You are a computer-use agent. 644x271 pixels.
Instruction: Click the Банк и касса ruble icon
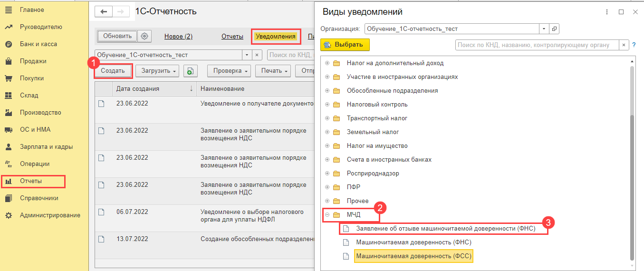point(8,44)
